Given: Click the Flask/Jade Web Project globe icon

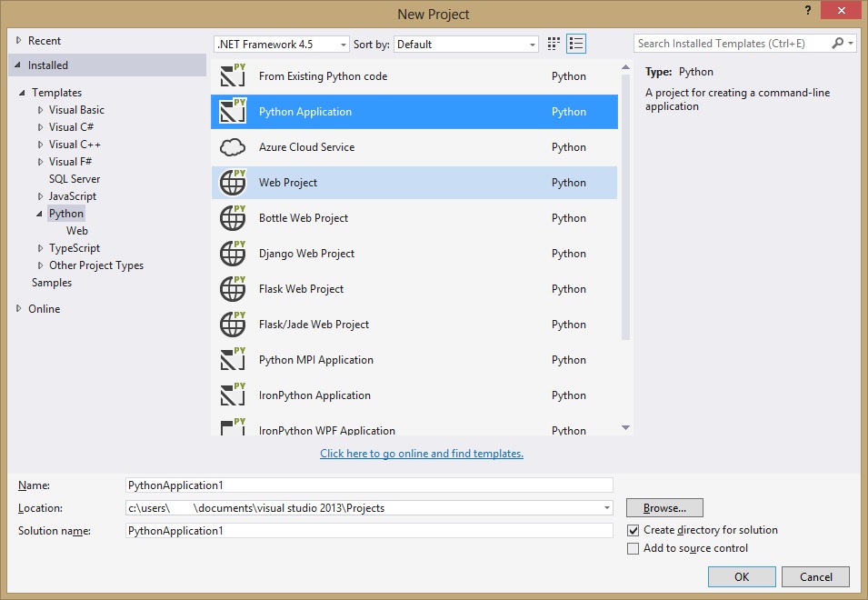Looking at the screenshot, I should 233,324.
